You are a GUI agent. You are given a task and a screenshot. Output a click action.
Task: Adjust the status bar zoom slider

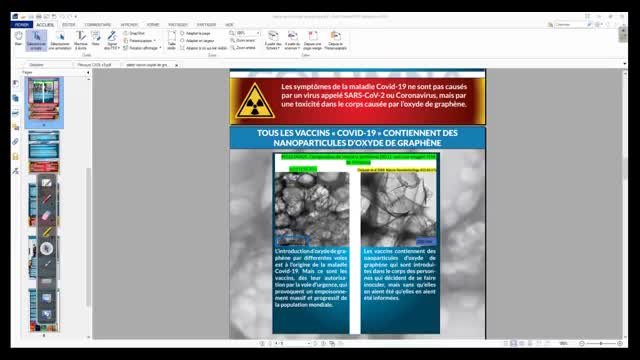tap(601, 344)
